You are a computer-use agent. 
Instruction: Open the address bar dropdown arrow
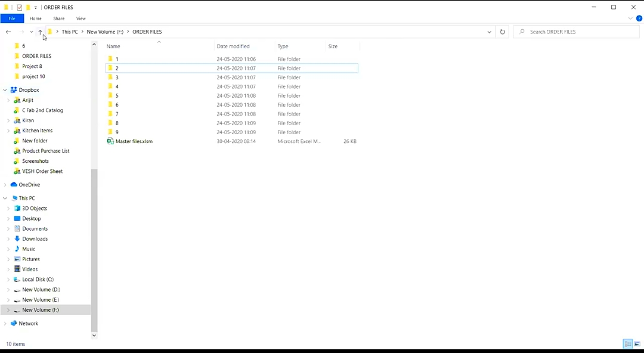click(x=489, y=32)
